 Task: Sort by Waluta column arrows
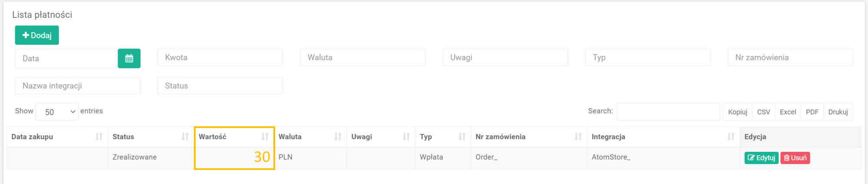[x=338, y=137]
